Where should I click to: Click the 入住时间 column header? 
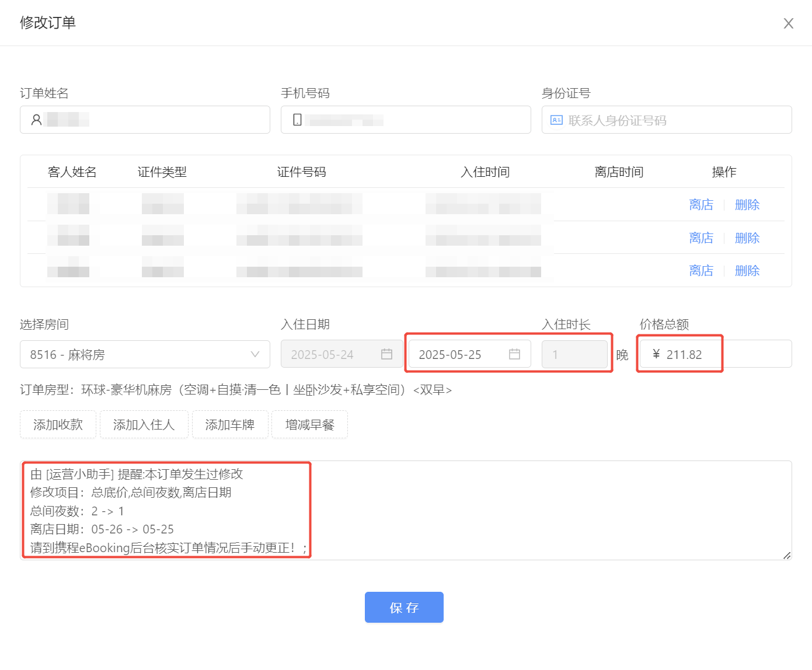pos(485,172)
